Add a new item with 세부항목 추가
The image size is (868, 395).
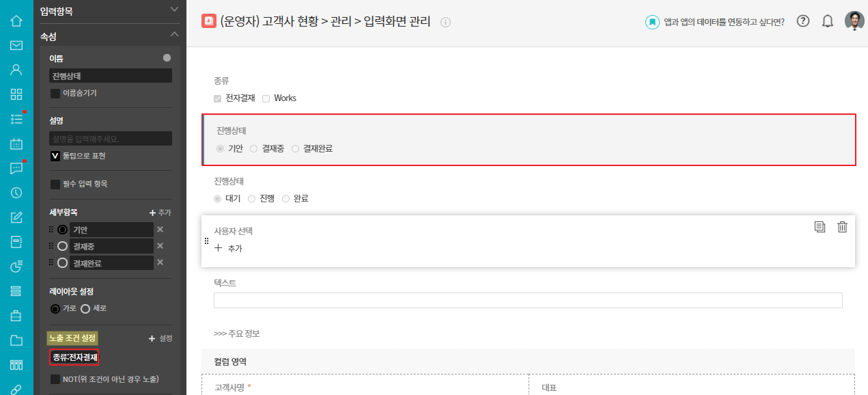(x=160, y=213)
